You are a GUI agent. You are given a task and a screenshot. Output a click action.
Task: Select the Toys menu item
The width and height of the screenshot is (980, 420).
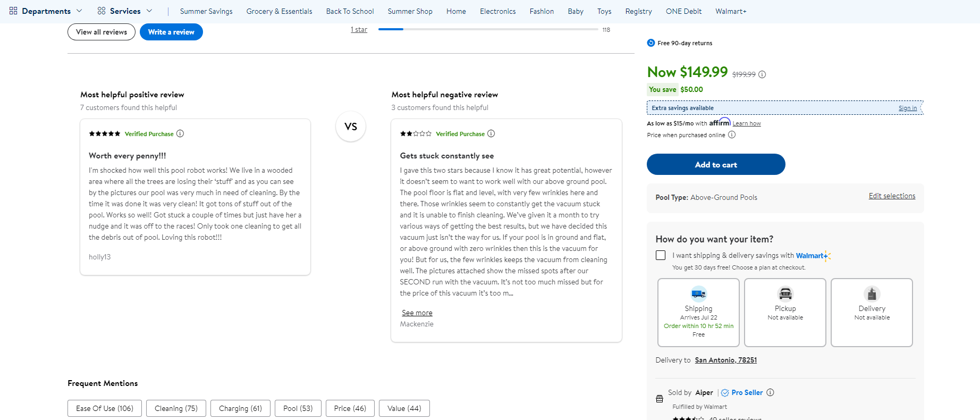(x=604, y=11)
